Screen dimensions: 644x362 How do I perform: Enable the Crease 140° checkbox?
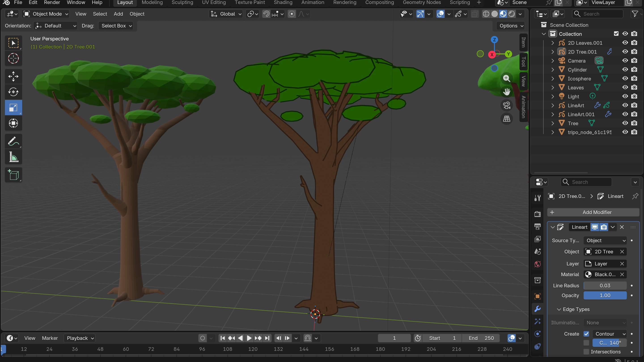click(586, 343)
